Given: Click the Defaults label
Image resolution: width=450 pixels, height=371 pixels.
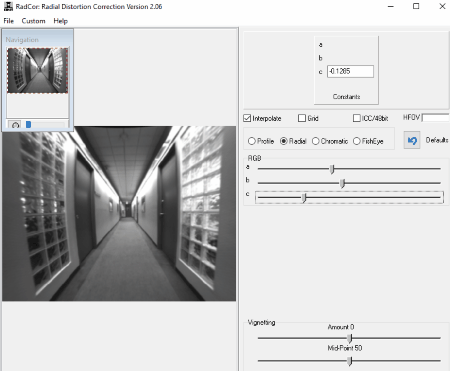Looking at the screenshot, I should pos(437,140).
